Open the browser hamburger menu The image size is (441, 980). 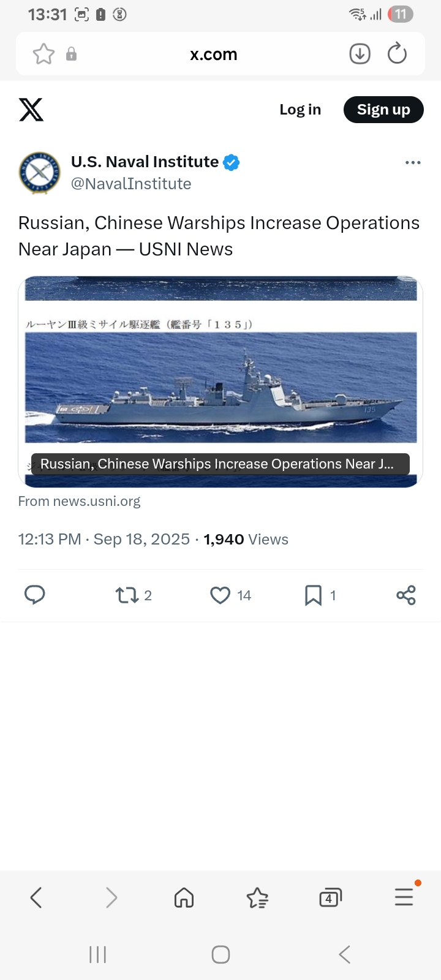(x=404, y=897)
